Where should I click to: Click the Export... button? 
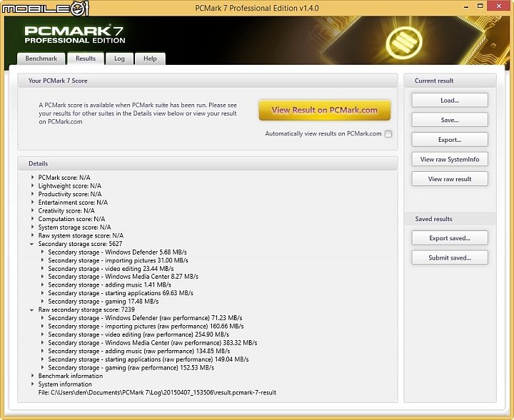450,140
